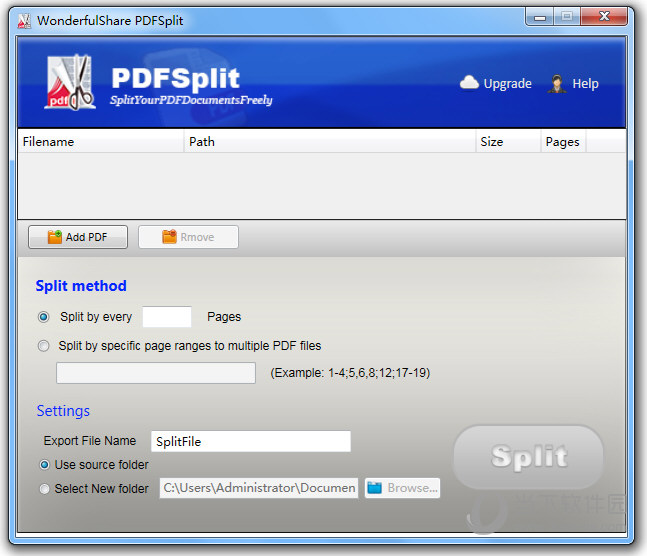Image resolution: width=647 pixels, height=556 pixels.
Task: Click the Add PDF button
Action: [x=78, y=237]
